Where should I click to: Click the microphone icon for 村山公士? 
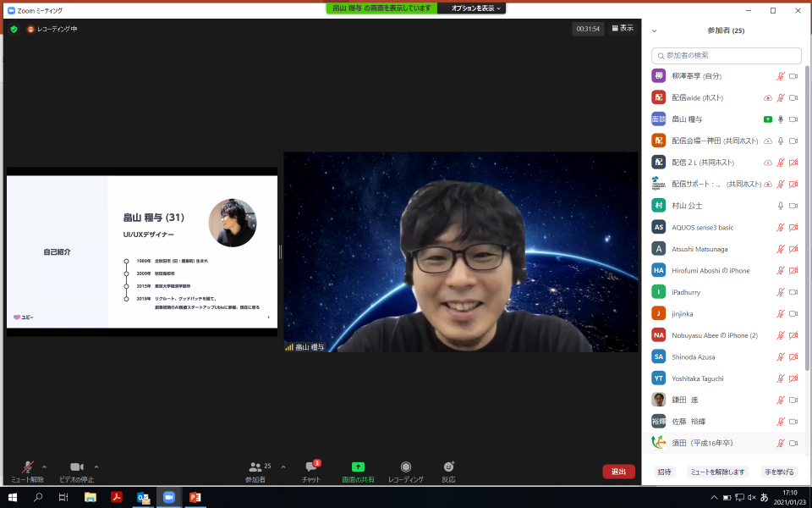click(x=781, y=206)
